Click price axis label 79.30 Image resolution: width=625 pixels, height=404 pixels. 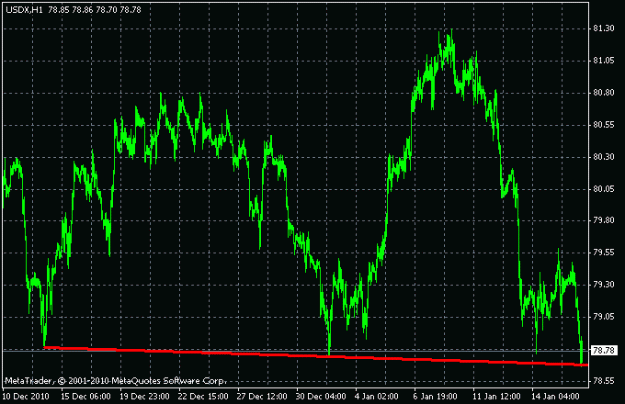[x=603, y=284]
